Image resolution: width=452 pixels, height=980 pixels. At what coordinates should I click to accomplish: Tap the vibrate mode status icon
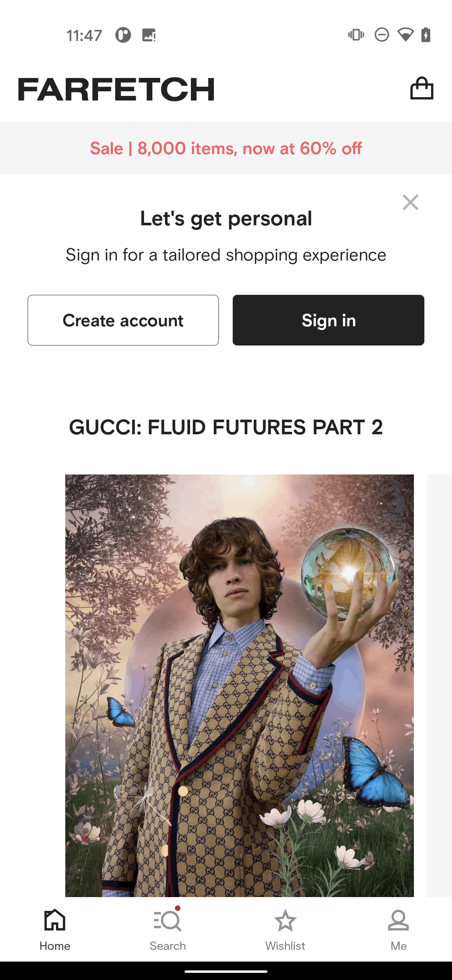[356, 35]
